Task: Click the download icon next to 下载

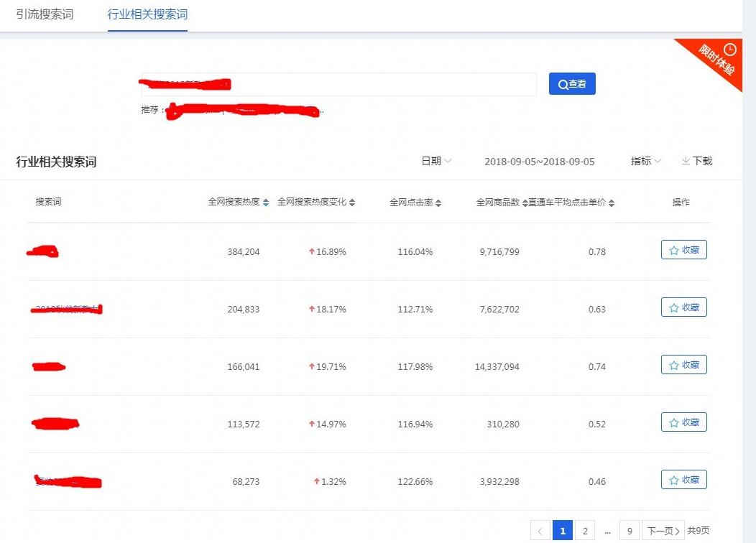Action: (685, 161)
